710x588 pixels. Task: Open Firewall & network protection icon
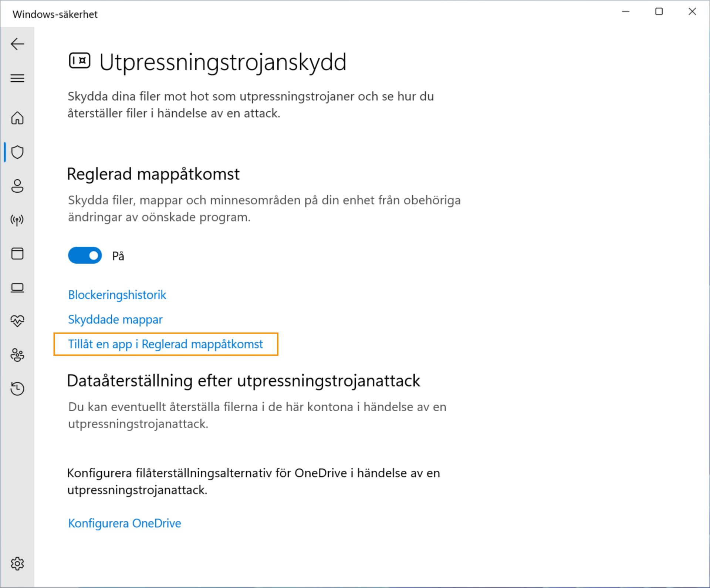17,220
